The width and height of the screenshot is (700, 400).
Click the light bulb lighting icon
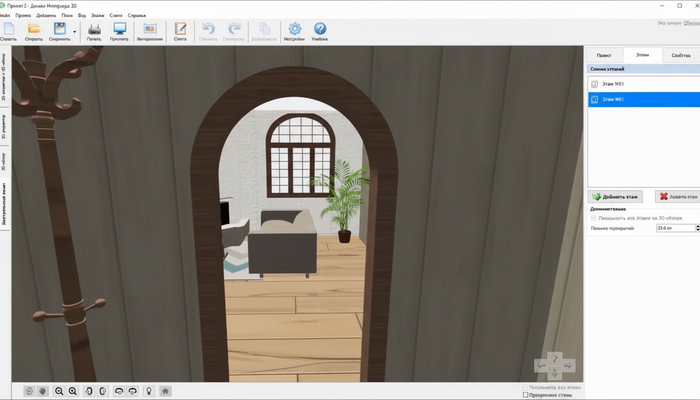point(149,390)
